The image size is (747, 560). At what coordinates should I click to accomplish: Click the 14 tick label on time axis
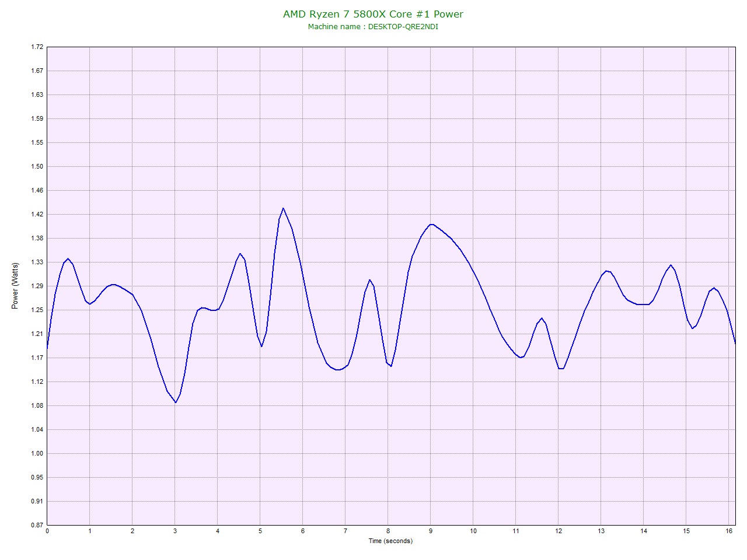click(644, 531)
